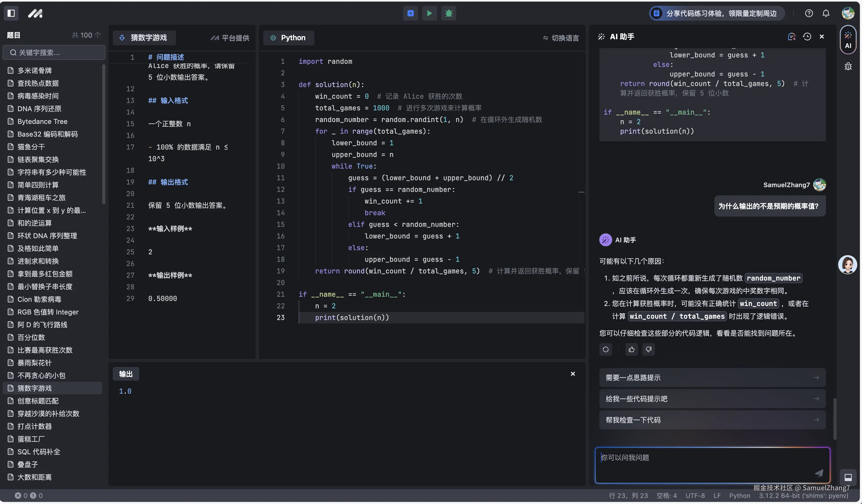Open 创意标题匹配 problem in list
Image resolution: width=862 pixels, height=504 pixels.
coord(38,401)
